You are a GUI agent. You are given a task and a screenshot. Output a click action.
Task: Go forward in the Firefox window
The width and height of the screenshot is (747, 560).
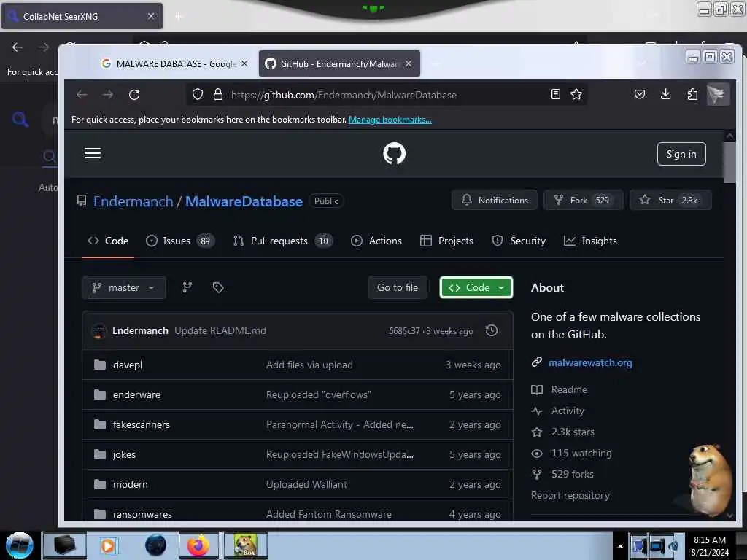coord(108,95)
